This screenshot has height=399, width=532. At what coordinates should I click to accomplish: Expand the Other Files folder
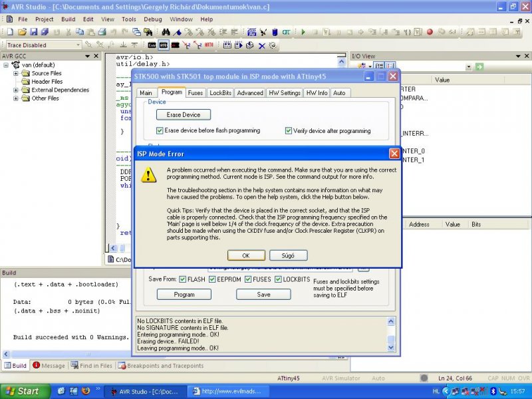[x=15, y=98]
